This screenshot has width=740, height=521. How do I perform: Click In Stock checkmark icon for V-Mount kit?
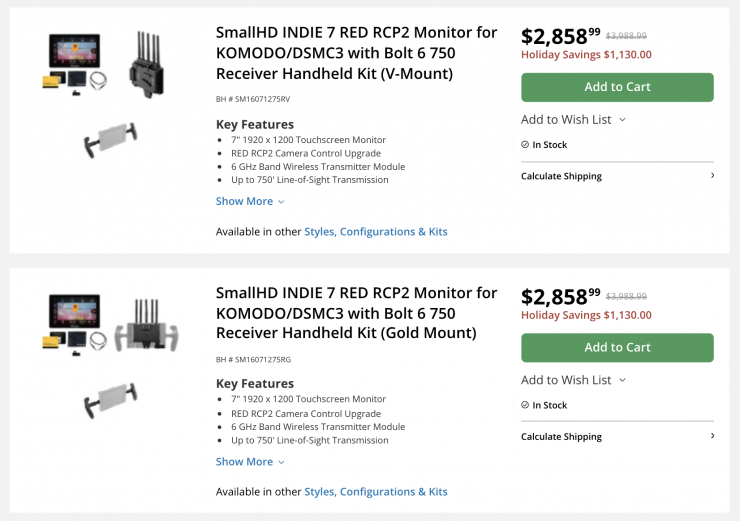pos(525,145)
